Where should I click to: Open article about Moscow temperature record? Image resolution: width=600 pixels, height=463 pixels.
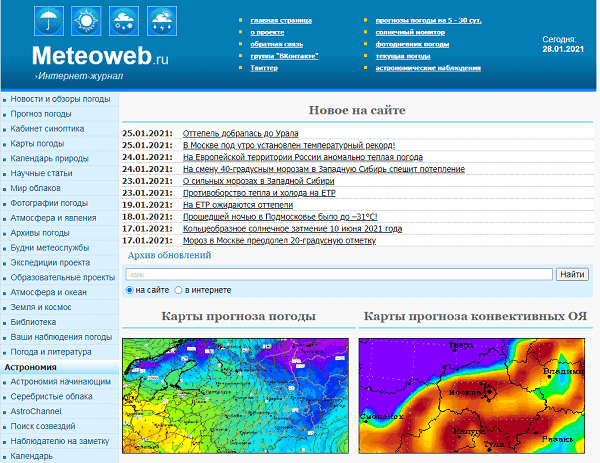[x=289, y=145]
